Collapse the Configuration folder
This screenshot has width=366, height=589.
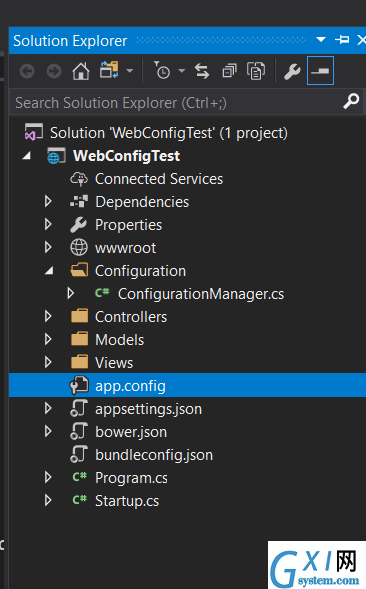tap(49, 271)
